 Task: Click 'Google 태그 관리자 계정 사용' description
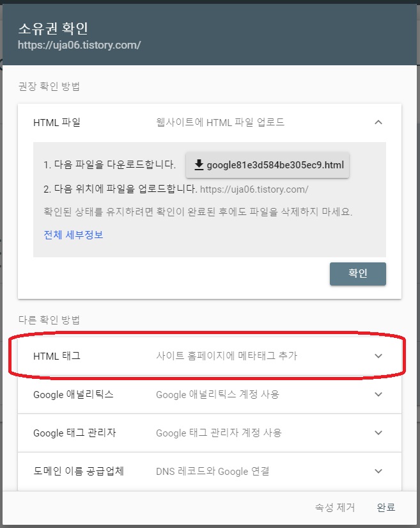(x=219, y=433)
